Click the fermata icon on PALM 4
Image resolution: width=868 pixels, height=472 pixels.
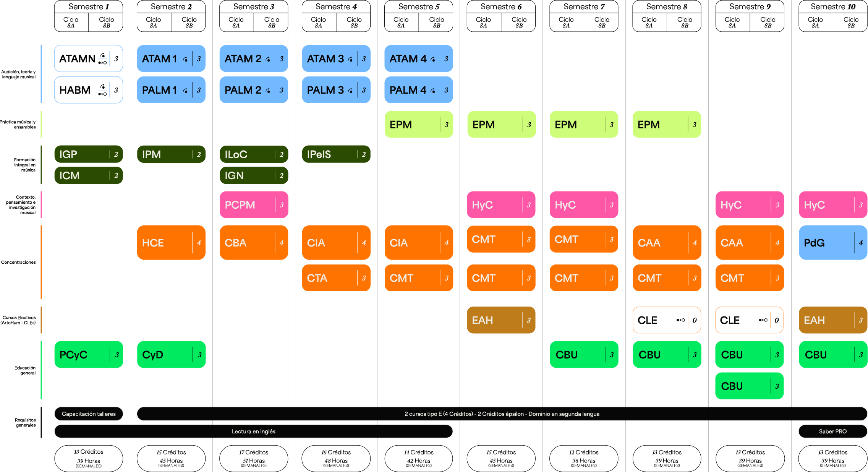pos(433,91)
